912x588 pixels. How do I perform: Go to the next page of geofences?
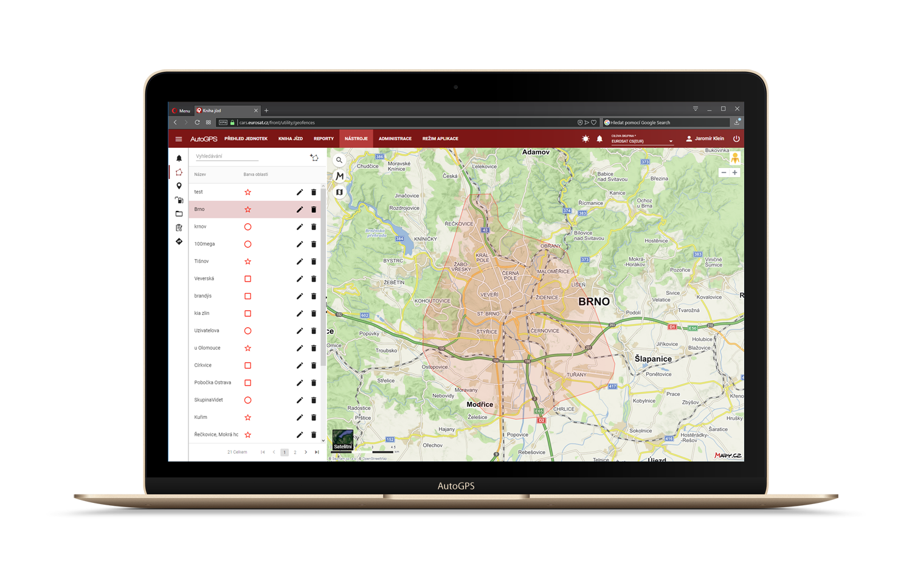click(x=306, y=452)
